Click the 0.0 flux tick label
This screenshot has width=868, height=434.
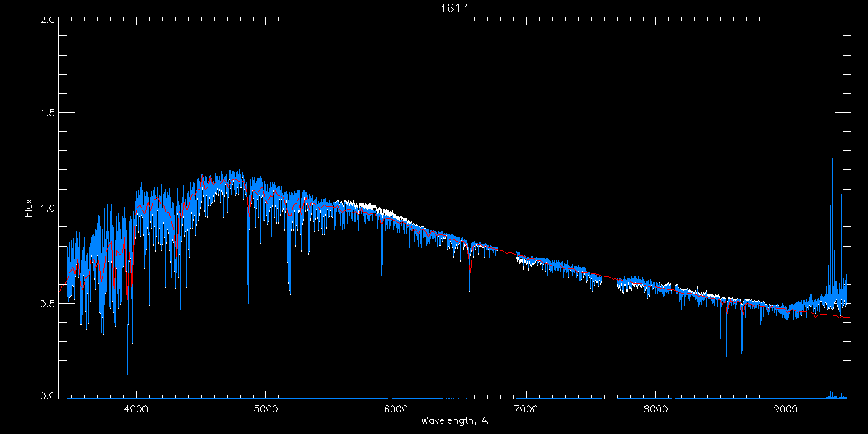click(48, 396)
